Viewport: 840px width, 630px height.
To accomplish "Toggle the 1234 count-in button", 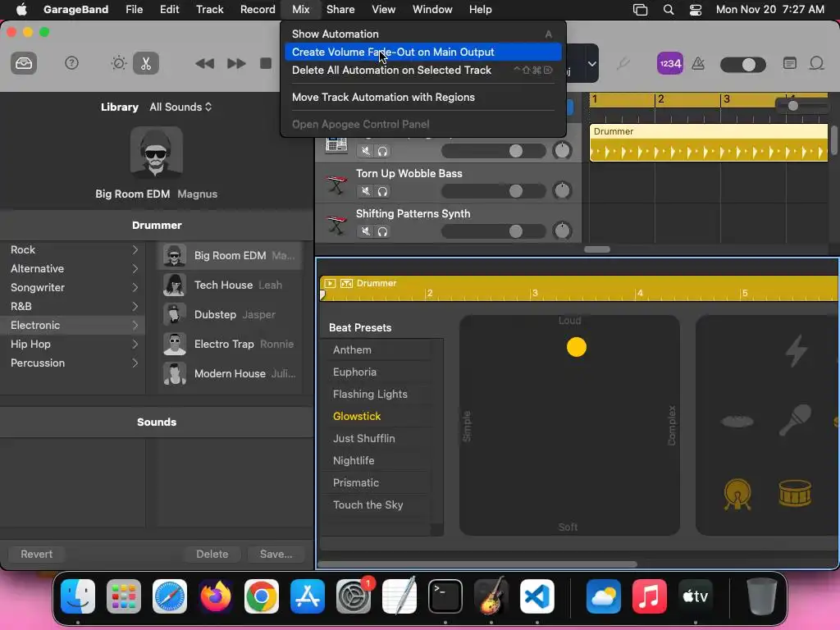I will coord(669,64).
